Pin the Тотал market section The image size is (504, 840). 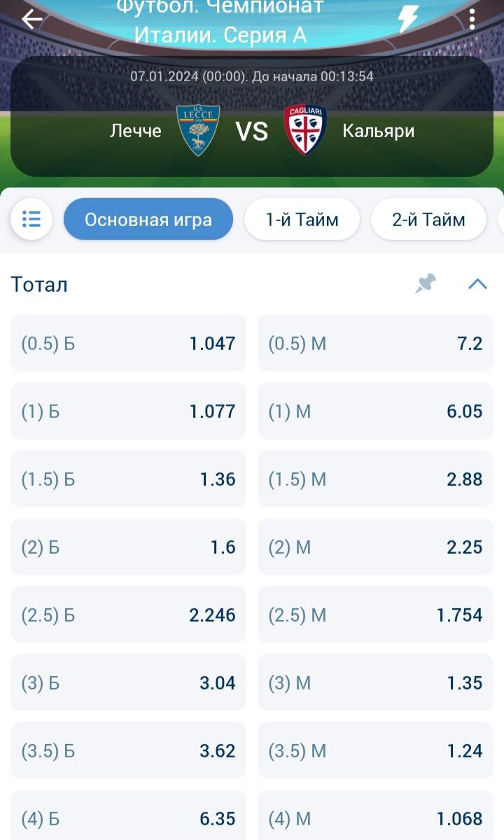click(x=426, y=283)
